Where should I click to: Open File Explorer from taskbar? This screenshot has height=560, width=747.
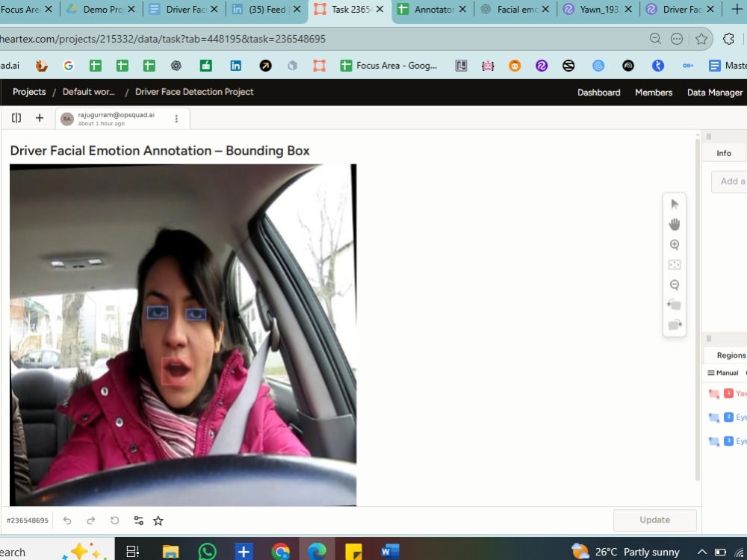coord(170,552)
